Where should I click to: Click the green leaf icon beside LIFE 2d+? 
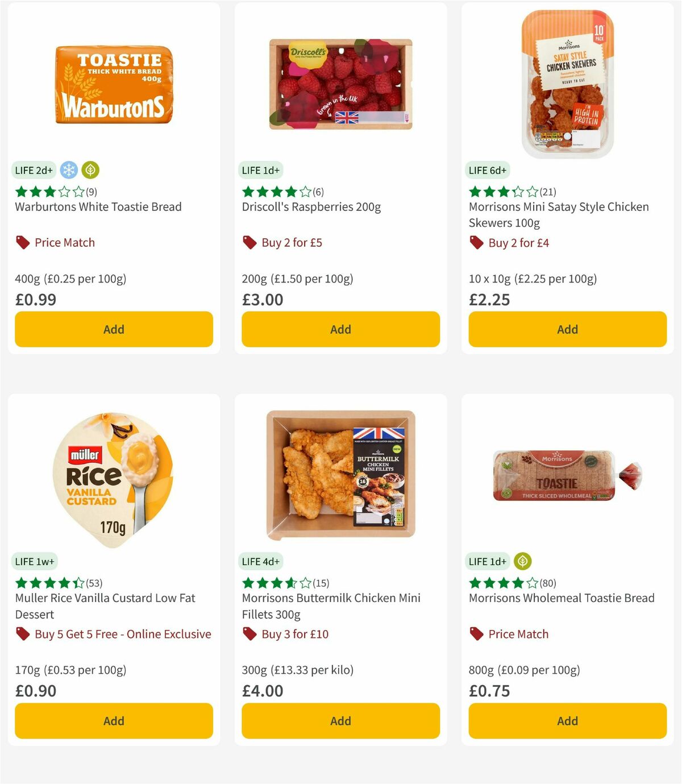(90, 169)
